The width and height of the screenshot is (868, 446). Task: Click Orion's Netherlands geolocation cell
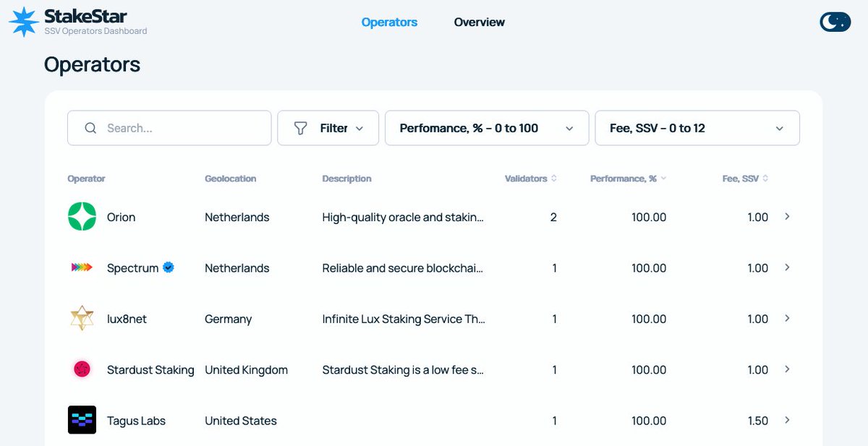[237, 217]
